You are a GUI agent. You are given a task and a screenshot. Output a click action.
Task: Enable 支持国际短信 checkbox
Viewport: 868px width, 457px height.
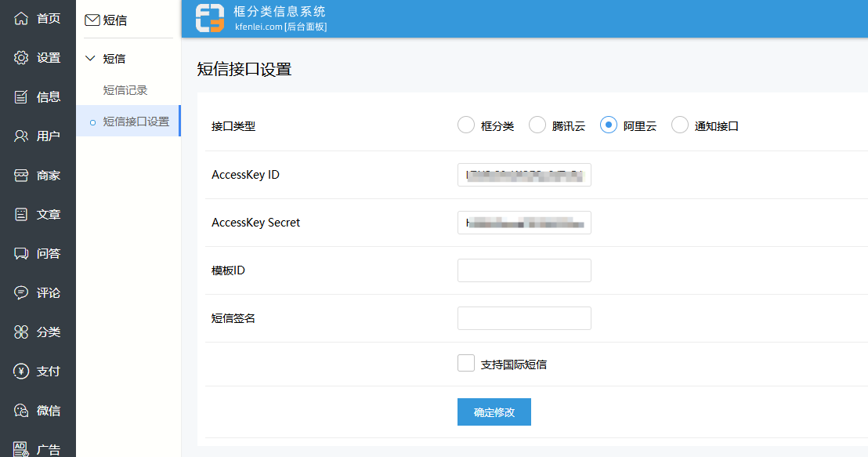click(x=466, y=363)
